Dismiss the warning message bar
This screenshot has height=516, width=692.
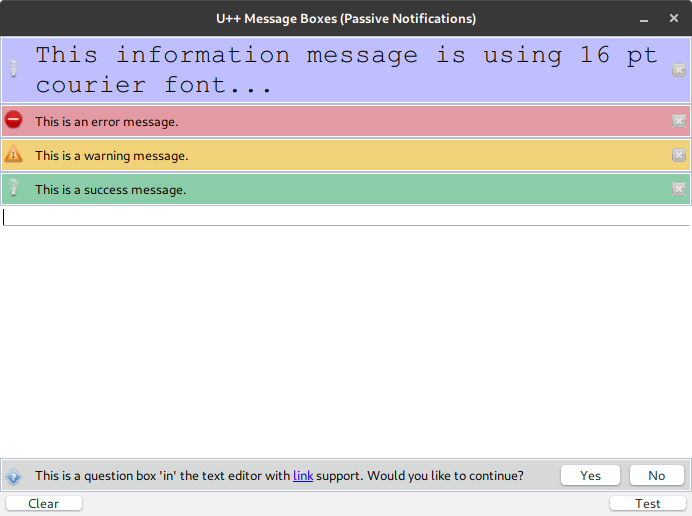pos(679,155)
